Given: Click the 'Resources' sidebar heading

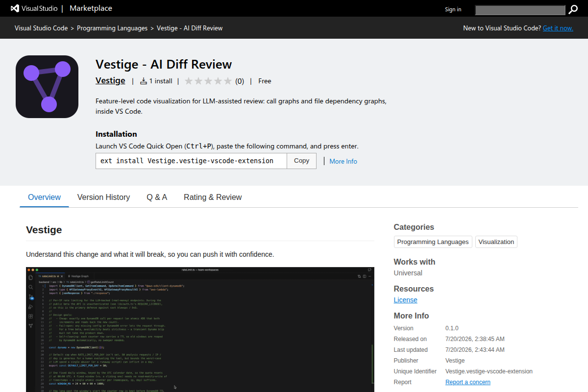Looking at the screenshot, I should [414, 289].
